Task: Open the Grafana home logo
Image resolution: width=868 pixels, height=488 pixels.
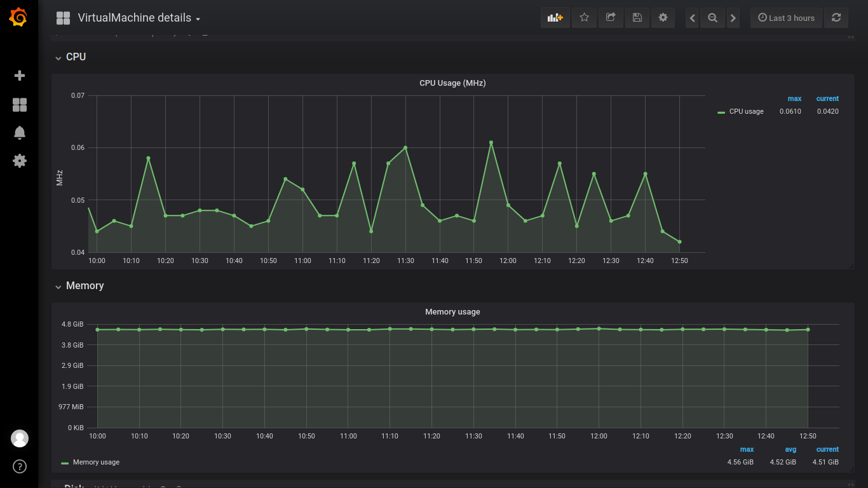Action: 19,17
